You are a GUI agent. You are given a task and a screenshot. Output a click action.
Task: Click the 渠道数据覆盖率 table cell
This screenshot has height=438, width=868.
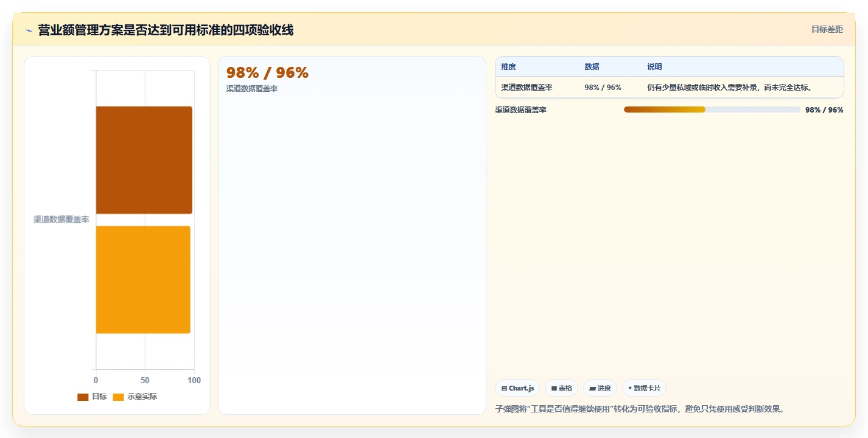[x=527, y=88]
